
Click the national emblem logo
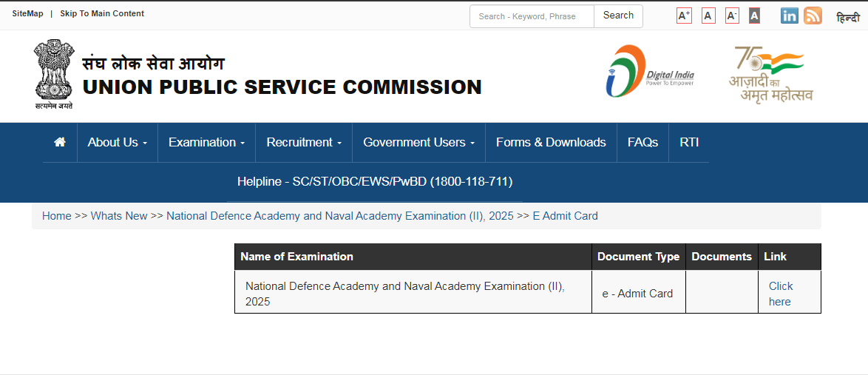pos(54,74)
